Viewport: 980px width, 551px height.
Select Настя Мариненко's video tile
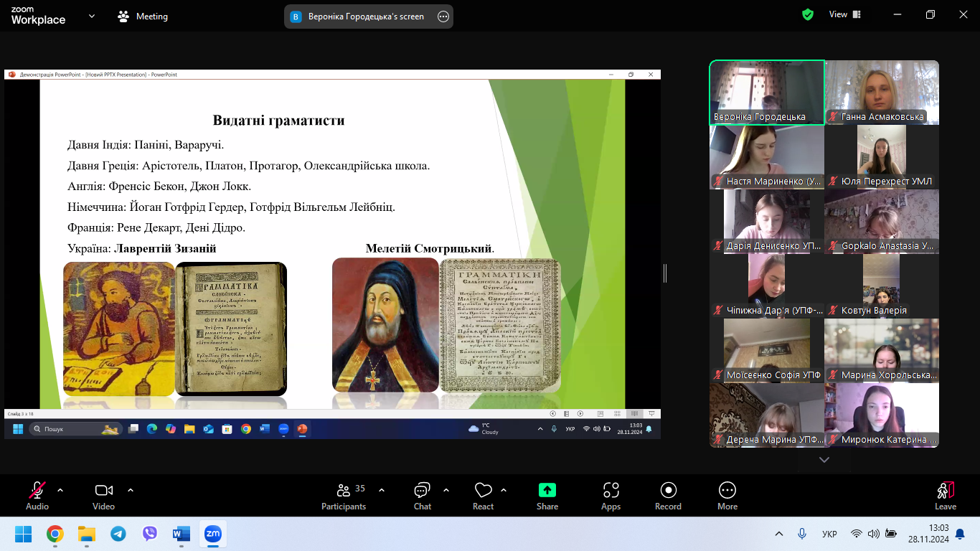[767, 157]
